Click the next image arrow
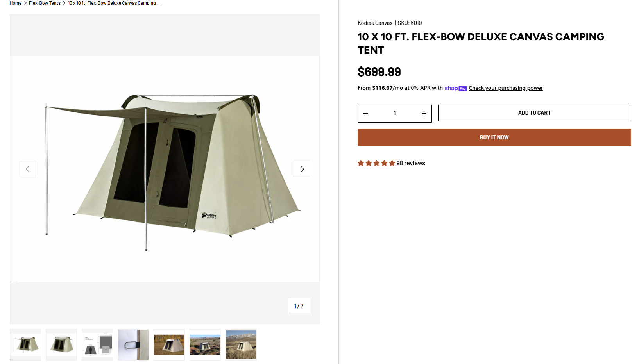 (302, 169)
